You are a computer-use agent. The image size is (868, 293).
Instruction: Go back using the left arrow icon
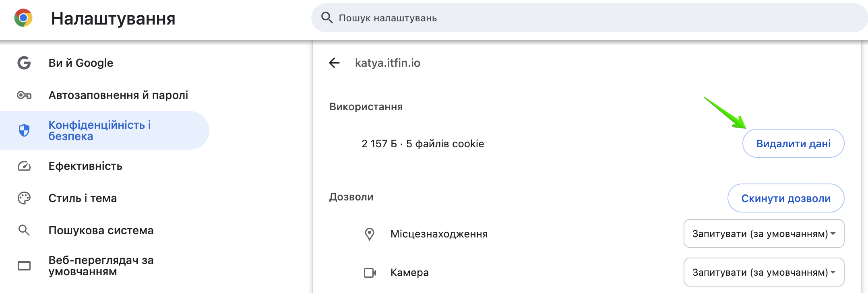pos(334,63)
